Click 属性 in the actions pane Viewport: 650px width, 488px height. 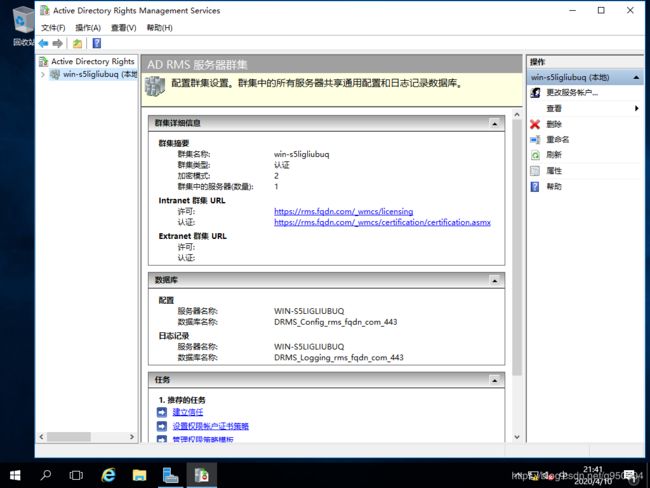click(x=554, y=171)
